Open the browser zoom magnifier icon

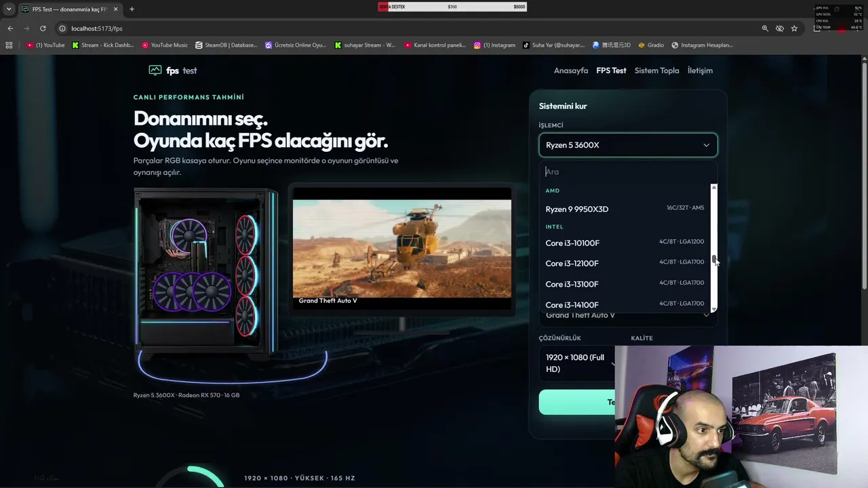click(x=765, y=28)
